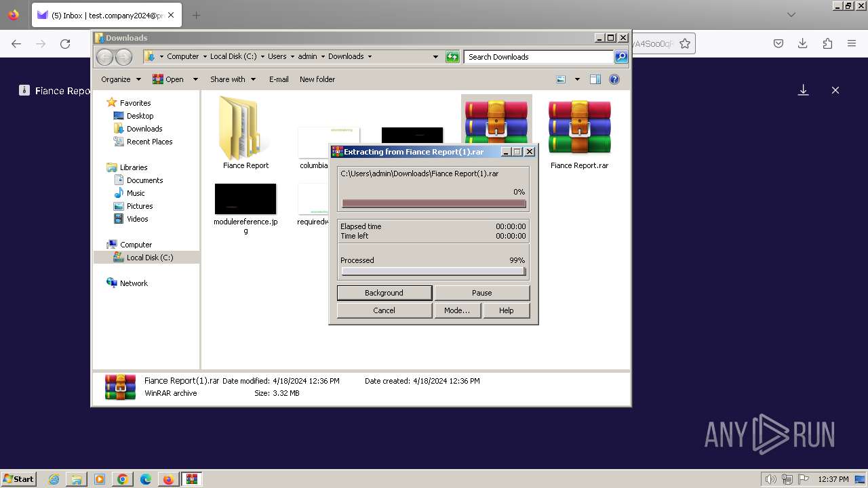Open the Share with menu
868x488 pixels.
(x=233, y=79)
